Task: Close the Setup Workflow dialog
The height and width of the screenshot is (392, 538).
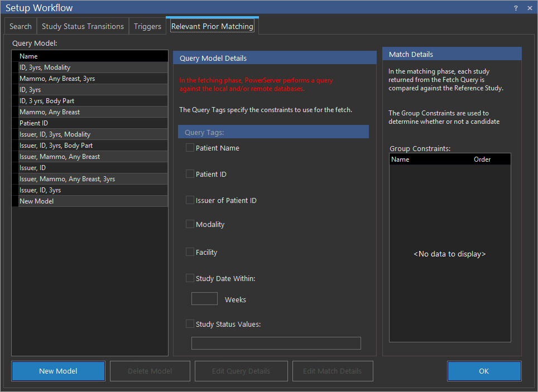Action: 529,8
